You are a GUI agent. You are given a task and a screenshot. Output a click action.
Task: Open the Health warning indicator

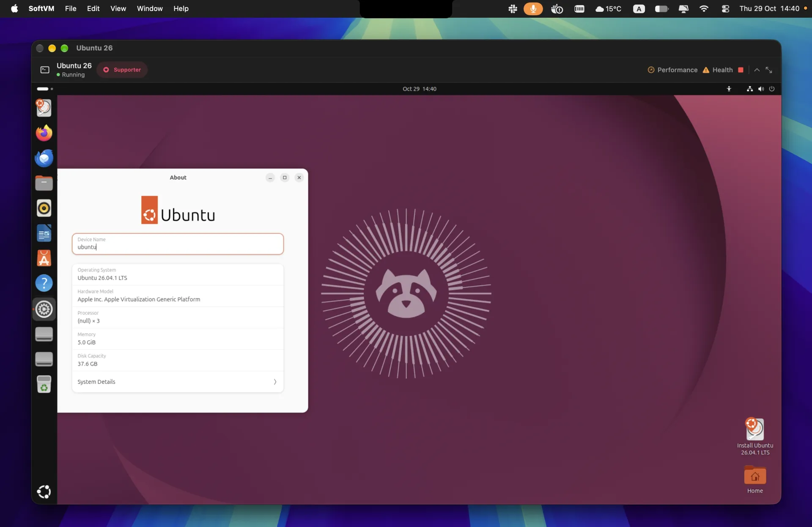tap(718, 70)
